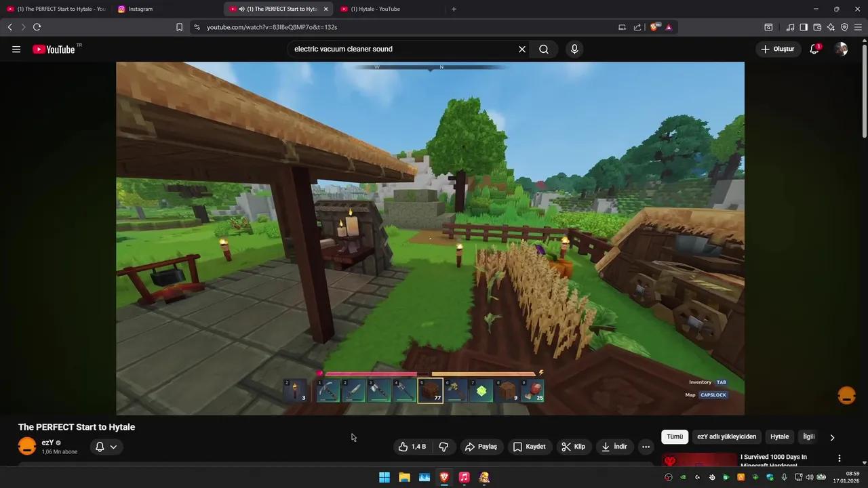Switch to the first PERFECT Start to Hytale tab
The image size is (868, 488).
[x=56, y=9]
